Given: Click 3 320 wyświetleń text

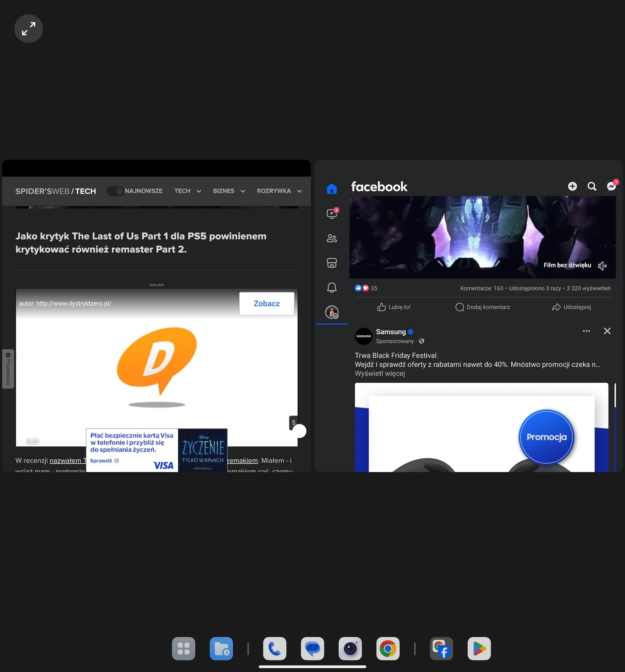Looking at the screenshot, I should (x=588, y=288).
